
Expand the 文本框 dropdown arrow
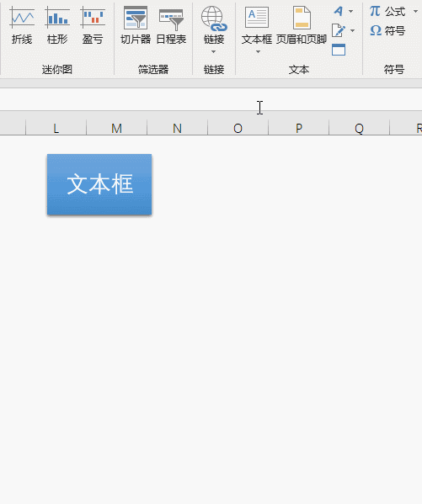[258, 52]
